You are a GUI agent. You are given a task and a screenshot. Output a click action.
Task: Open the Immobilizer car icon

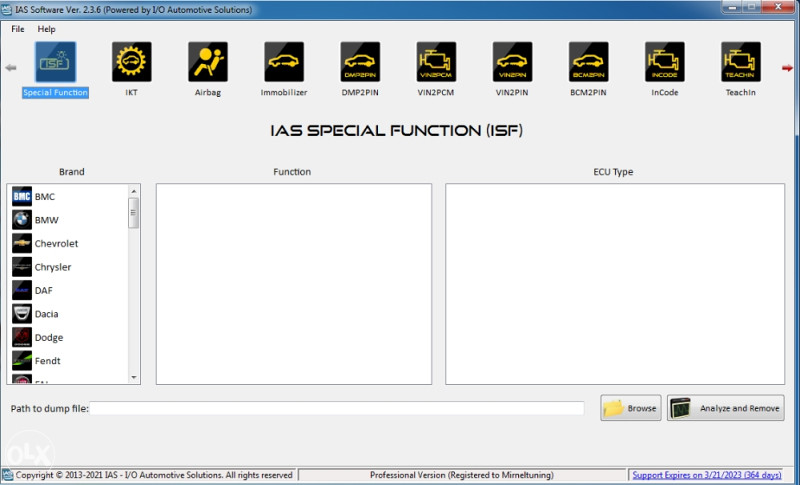(x=284, y=62)
